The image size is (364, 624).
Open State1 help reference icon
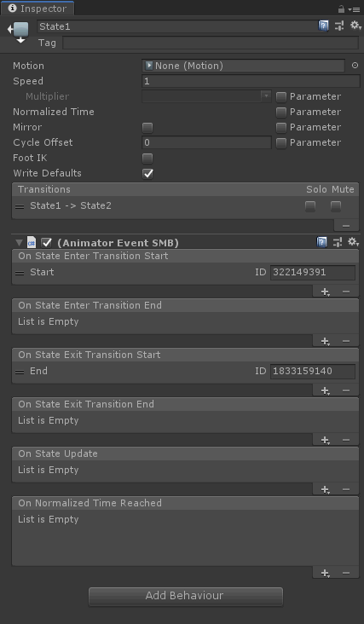coord(323,26)
